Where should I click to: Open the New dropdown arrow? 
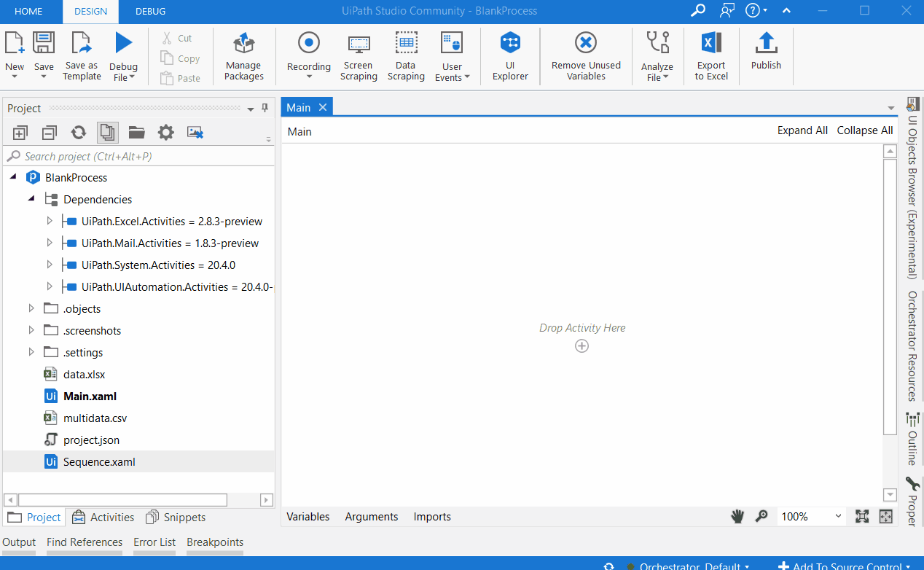click(x=15, y=77)
